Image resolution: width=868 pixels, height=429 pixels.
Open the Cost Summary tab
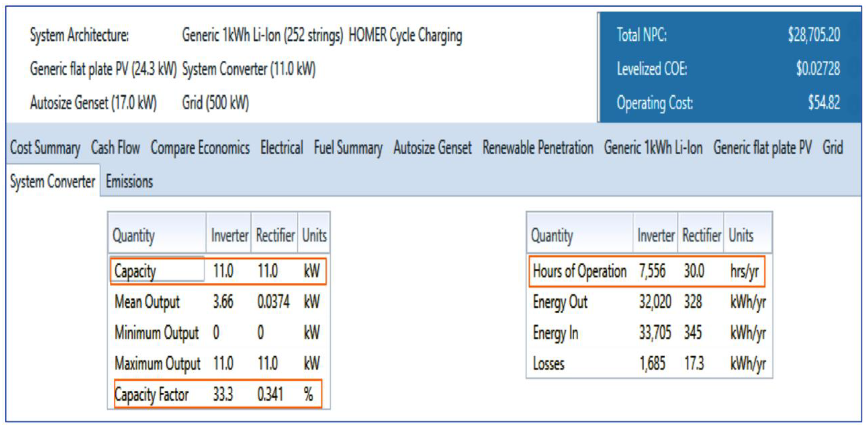coord(45,148)
